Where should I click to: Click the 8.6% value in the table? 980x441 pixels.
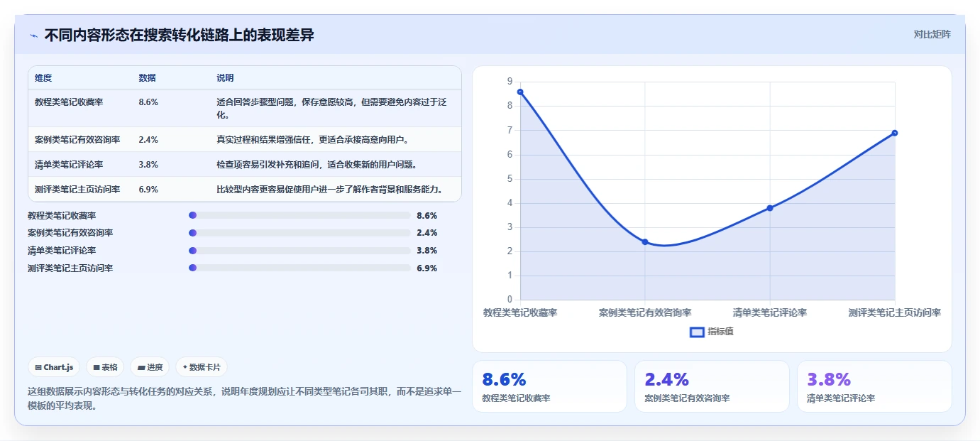click(x=148, y=102)
